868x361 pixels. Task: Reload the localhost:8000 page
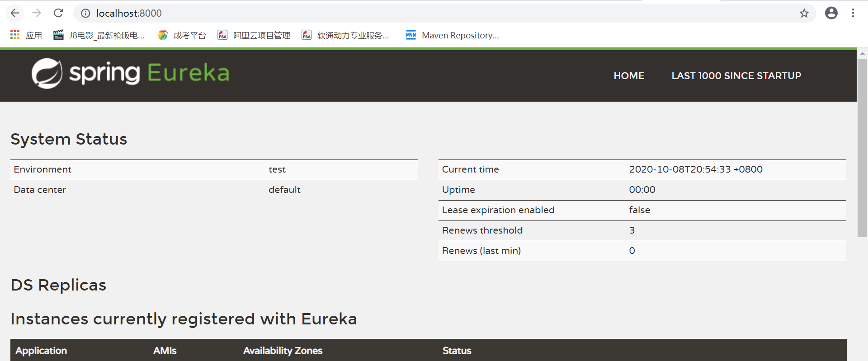[58, 13]
